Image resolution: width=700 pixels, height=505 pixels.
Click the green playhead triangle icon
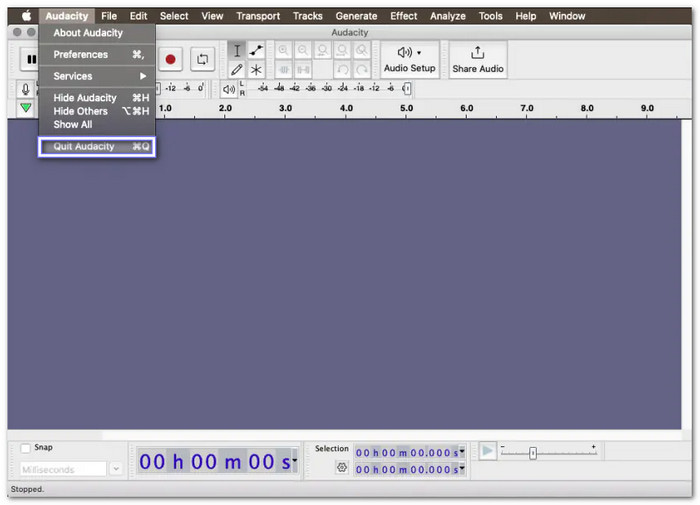click(26, 108)
